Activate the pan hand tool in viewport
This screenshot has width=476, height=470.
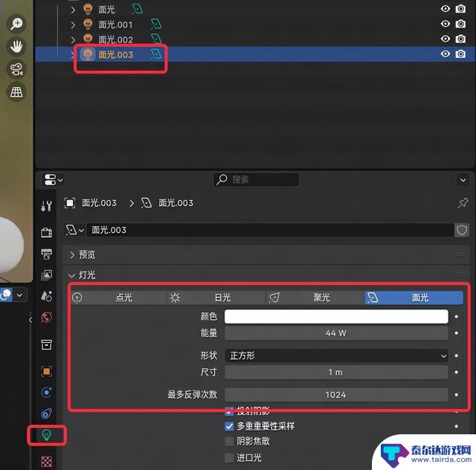coord(16,46)
